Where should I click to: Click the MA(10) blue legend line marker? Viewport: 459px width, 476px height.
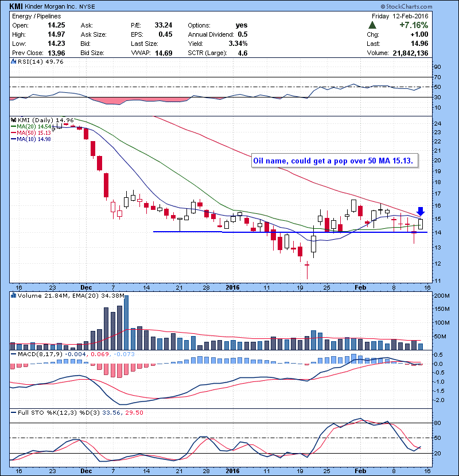pos(14,139)
